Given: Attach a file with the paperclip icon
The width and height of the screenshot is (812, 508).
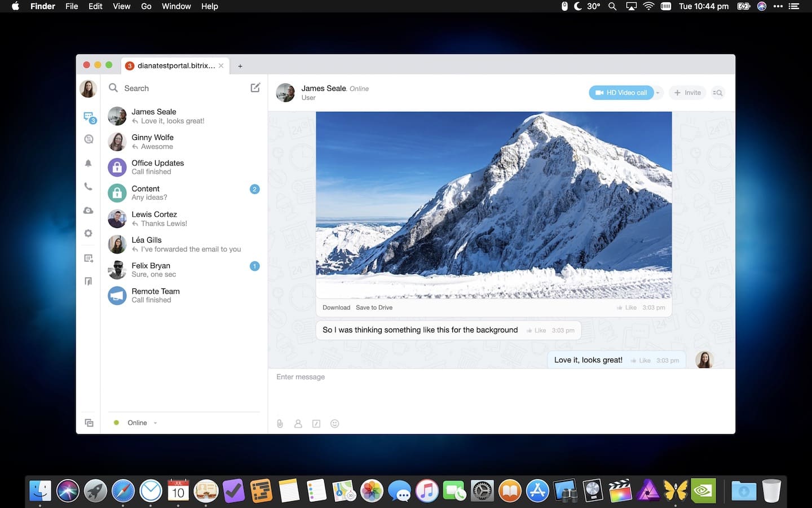Looking at the screenshot, I should 280,423.
